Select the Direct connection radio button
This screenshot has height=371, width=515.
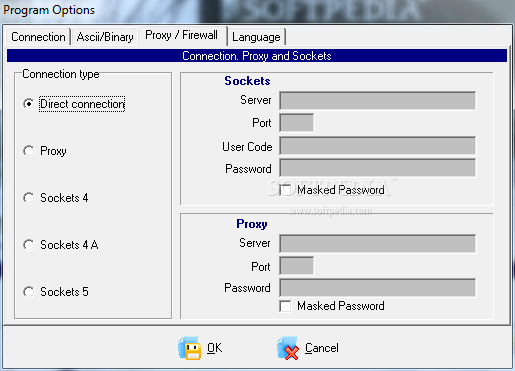29,104
